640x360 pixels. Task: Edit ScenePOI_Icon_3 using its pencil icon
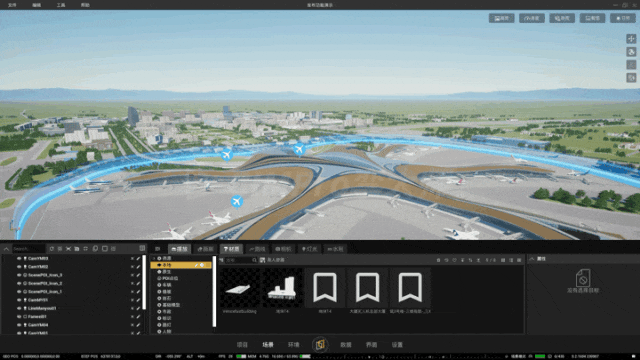click(x=138, y=275)
